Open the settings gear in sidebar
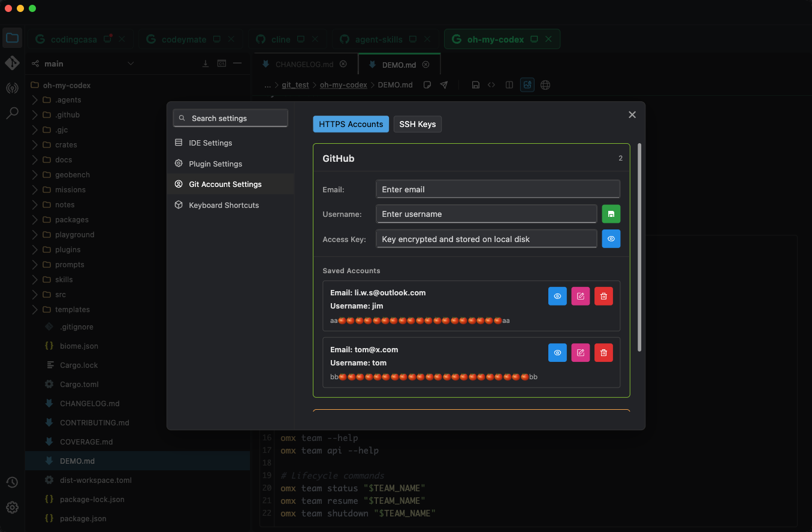The width and height of the screenshot is (812, 532). click(12, 507)
